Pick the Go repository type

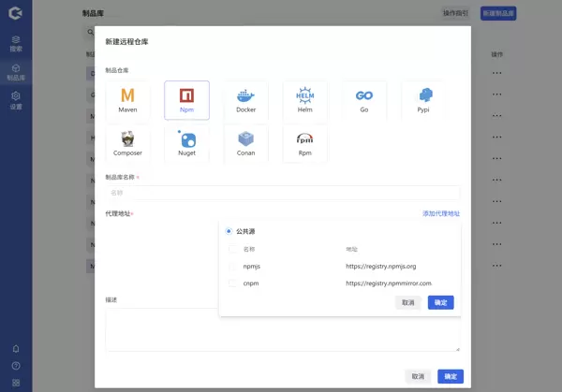point(363,100)
